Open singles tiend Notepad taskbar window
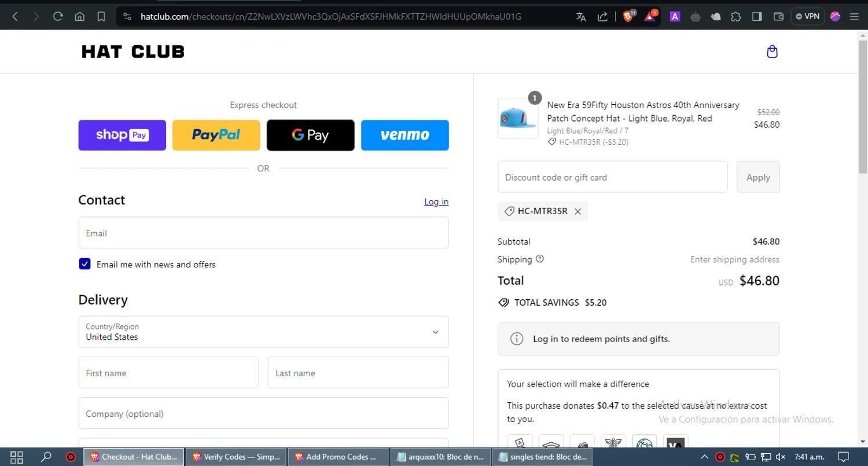The image size is (868, 466). pyautogui.click(x=543, y=457)
